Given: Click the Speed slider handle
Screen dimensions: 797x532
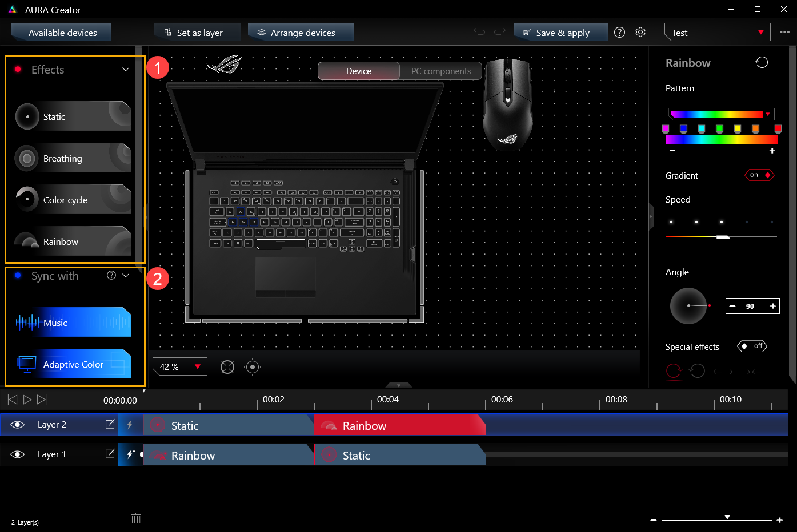Looking at the screenshot, I should [723, 236].
